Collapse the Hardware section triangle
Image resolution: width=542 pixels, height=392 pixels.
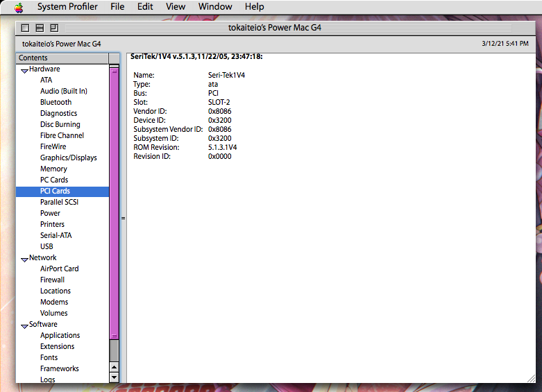(24, 71)
